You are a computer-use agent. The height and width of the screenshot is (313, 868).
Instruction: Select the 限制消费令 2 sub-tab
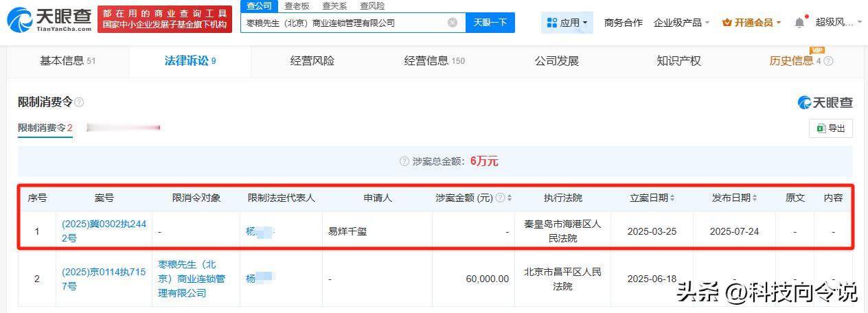click(45, 128)
